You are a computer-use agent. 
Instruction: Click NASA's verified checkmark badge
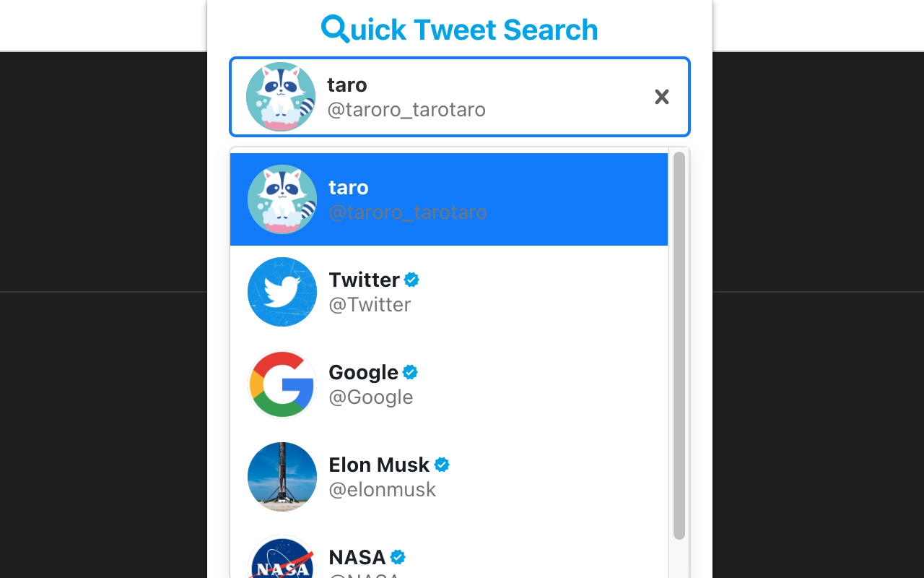tap(398, 556)
